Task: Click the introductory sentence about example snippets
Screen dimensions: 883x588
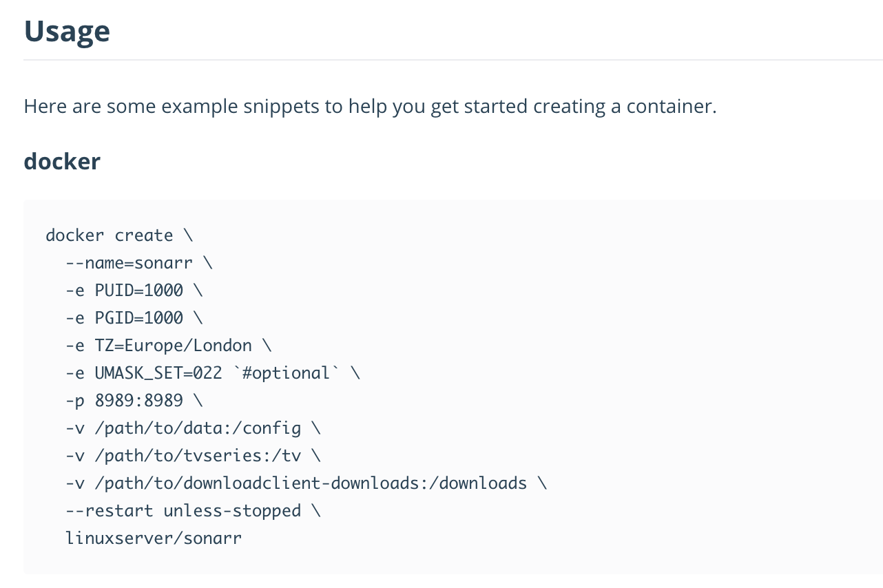Action: [369, 105]
